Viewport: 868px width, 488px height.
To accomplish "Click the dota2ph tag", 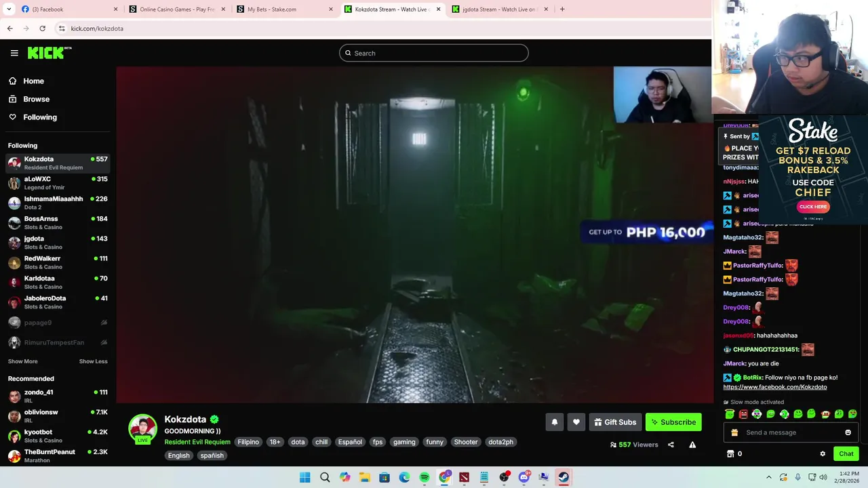I will (500, 442).
